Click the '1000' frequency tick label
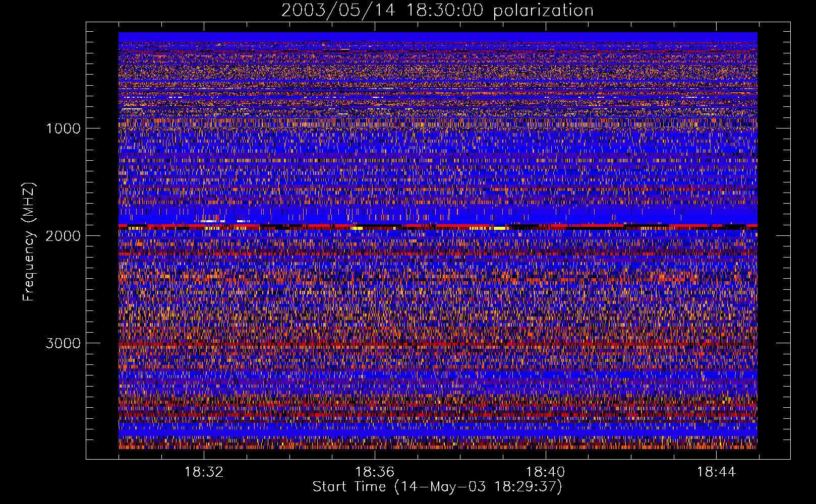This screenshot has width=816, height=504. (x=63, y=129)
